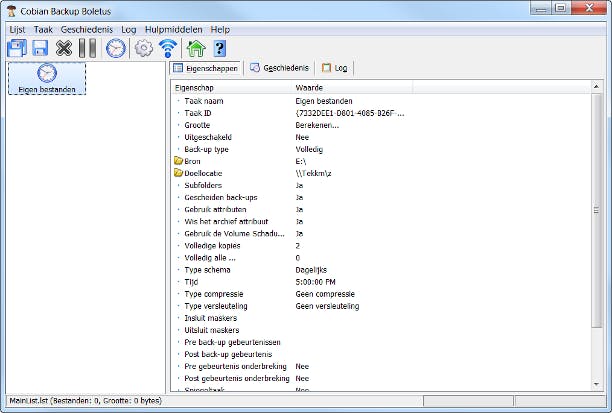This screenshot has height=413, width=612.
Task: Click the MainList.lst status bar text
Action: click(x=85, y=401)
